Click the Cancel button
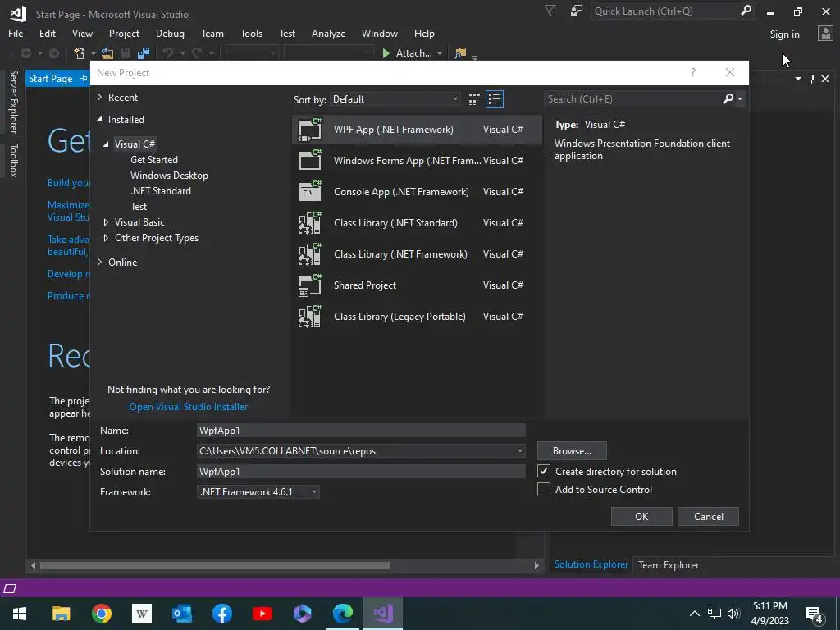Image resolution: width=840 pixels, height=630 pixels. coord(708,517)
